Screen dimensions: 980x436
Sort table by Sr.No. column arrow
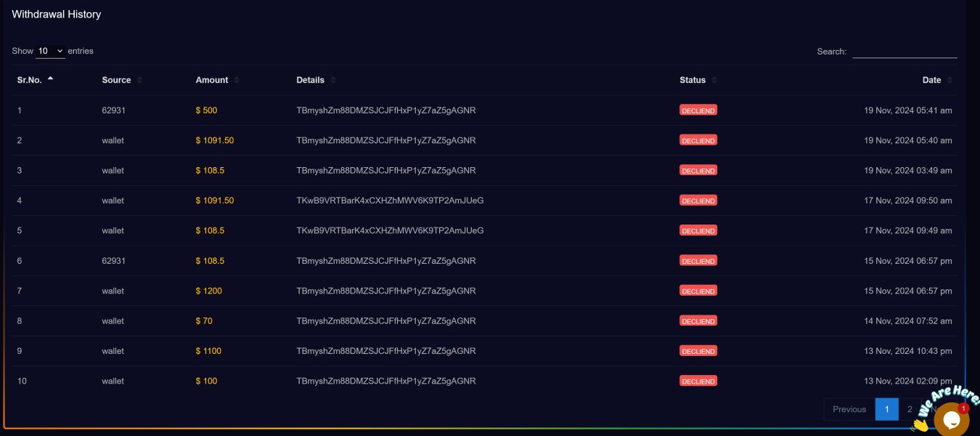point(50,79)
